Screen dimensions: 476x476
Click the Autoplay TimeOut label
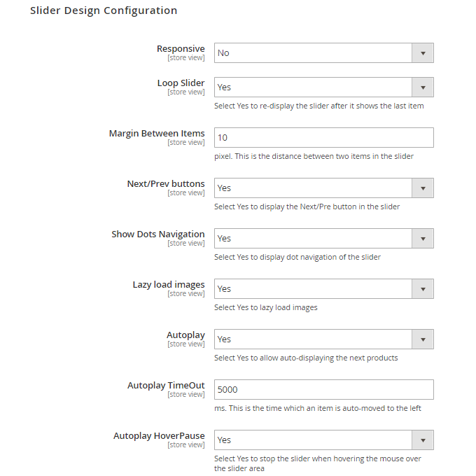tap(166, 386)
